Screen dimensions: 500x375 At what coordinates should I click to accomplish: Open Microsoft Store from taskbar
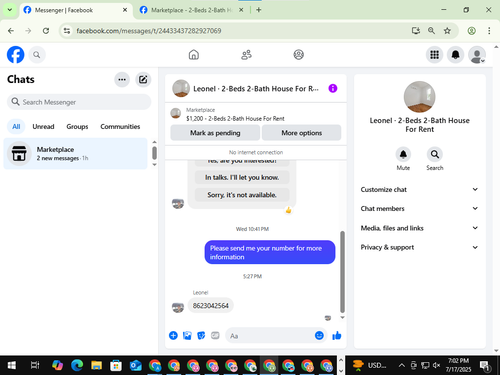click(x=116, y=365)
